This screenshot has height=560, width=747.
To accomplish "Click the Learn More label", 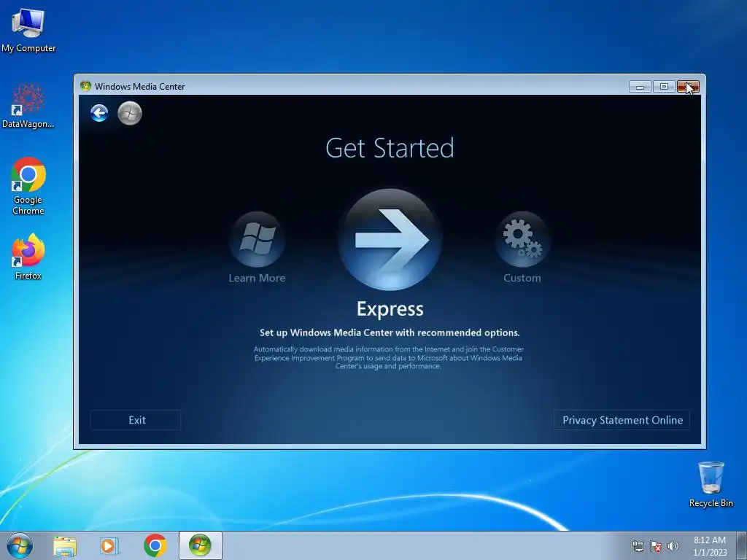I will 257,278.
